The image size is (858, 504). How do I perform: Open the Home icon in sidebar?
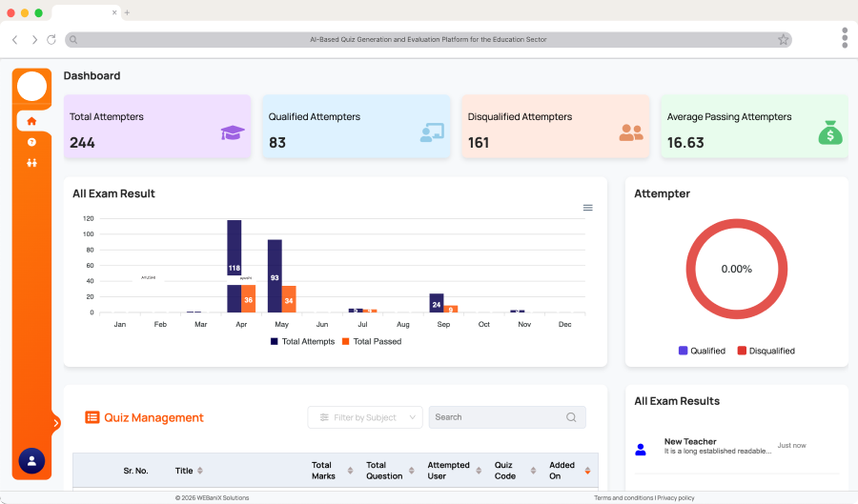(x=31, y=121)
